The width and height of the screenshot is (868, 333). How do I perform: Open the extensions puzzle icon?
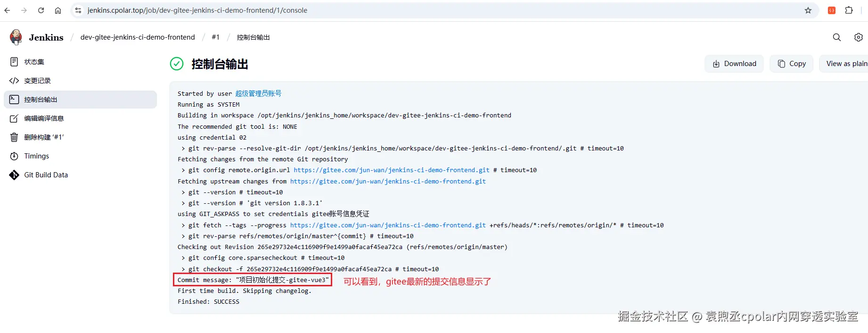(x=849, y=10)
